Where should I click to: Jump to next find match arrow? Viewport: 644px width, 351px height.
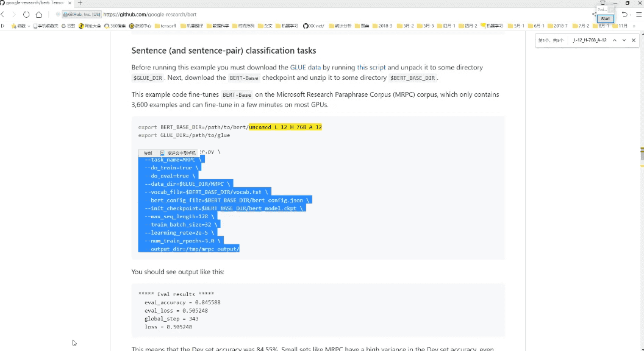point(623,40)
